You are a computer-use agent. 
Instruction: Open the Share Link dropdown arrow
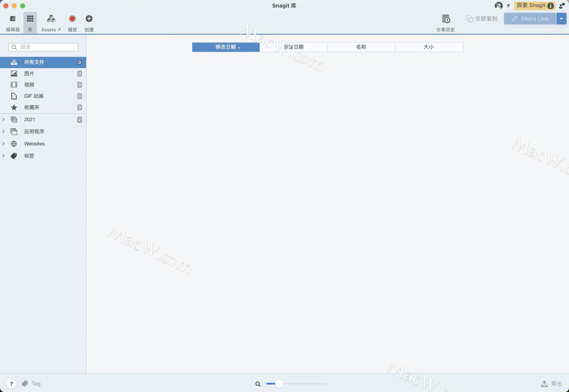tap(561, 19)
